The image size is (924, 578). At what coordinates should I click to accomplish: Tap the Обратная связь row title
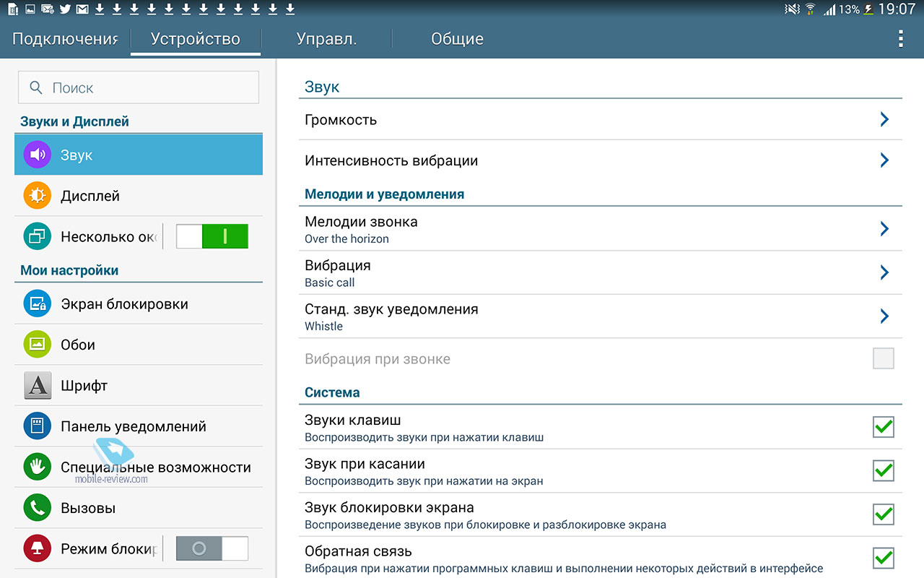point(358,551)
